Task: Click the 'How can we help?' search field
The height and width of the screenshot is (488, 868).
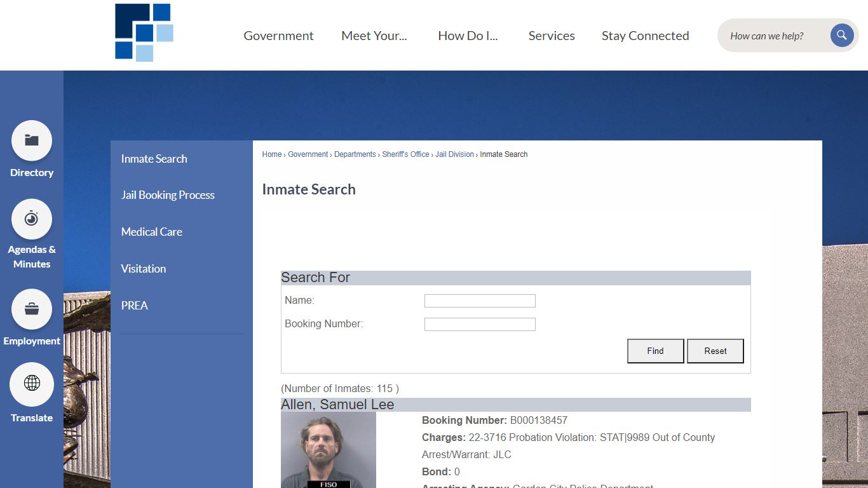Action: [x=774, y=36]
